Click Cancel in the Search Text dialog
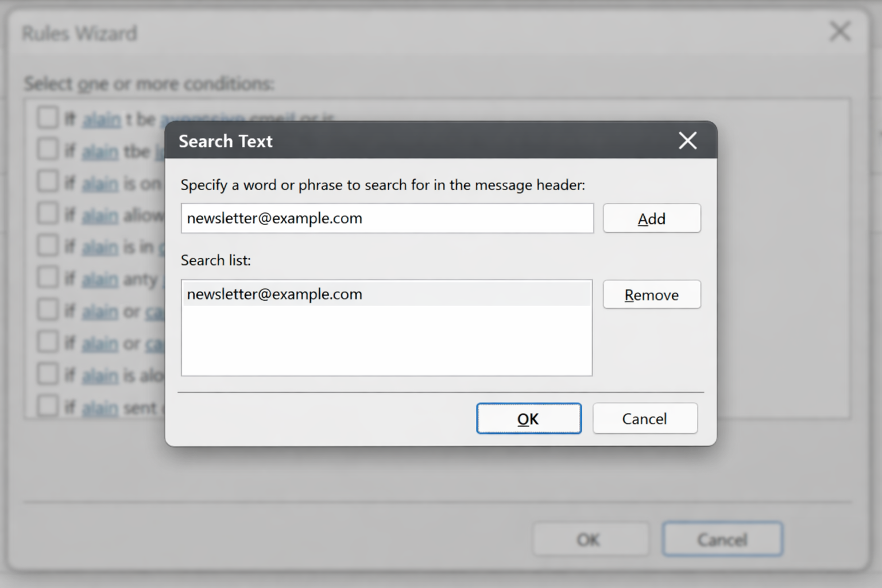The height and width of the screenshot is (588, 882). 644,419
